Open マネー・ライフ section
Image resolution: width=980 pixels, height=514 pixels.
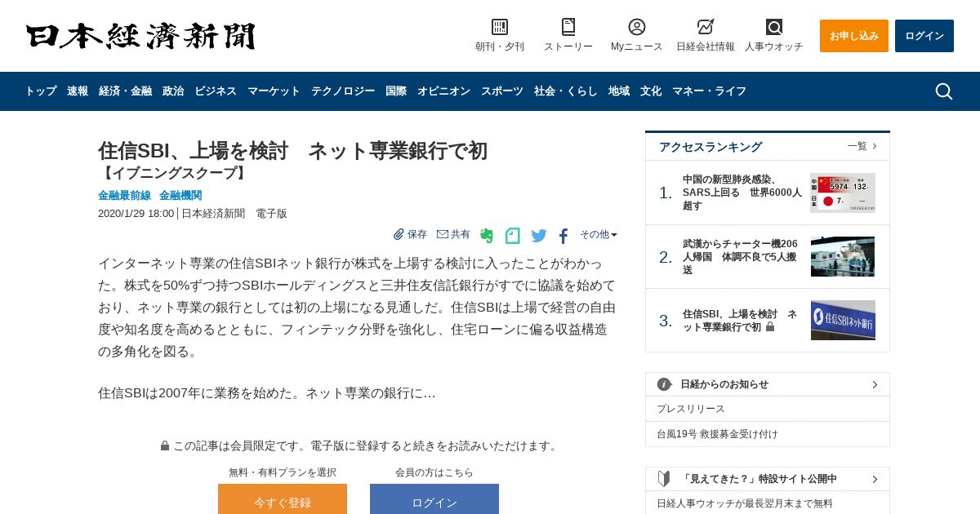tap(709, 91)
